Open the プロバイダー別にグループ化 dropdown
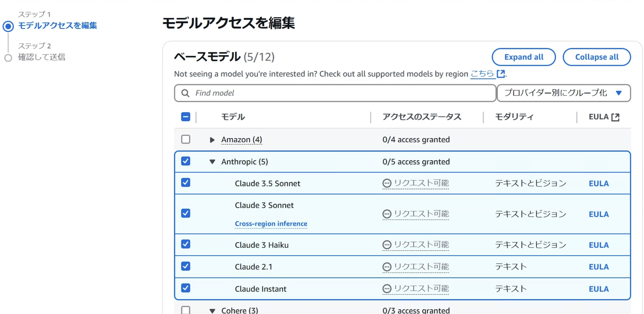This screenshot has height=314, width=644. tap(563, 93)
